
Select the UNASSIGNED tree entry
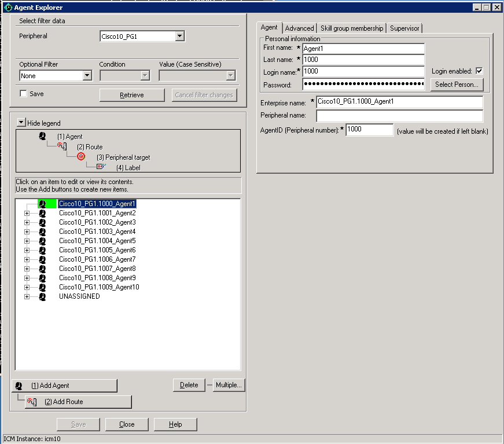click(x=79, y=297)
